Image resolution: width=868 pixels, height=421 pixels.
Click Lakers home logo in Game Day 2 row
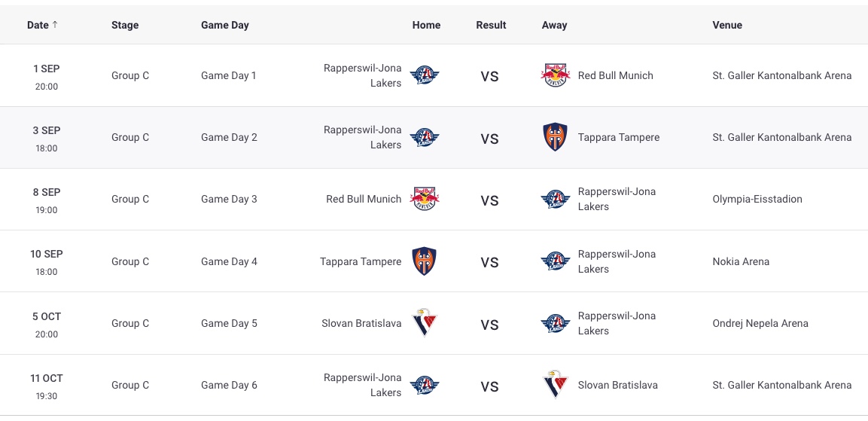point(425,137)
